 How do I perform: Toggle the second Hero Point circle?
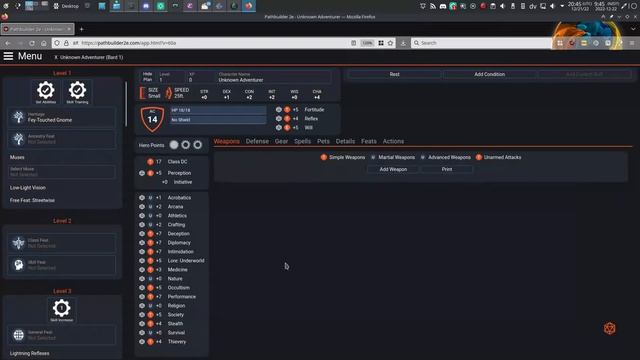coord(186,145)
